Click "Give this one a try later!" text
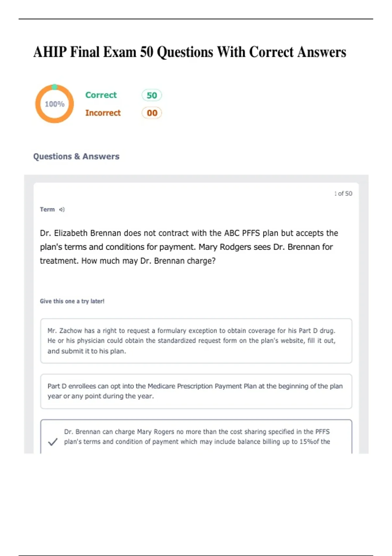 coord(72,301)
